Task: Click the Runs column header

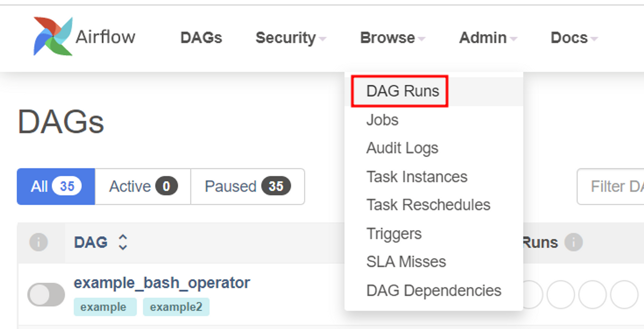Action: (540, 242)
